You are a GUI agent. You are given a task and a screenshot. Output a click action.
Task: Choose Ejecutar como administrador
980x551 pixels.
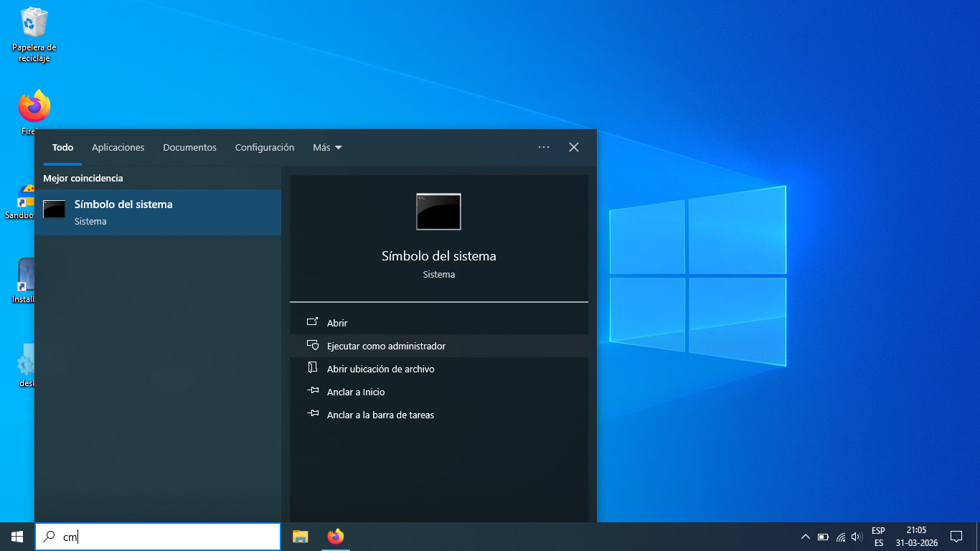tap(386, 346)
